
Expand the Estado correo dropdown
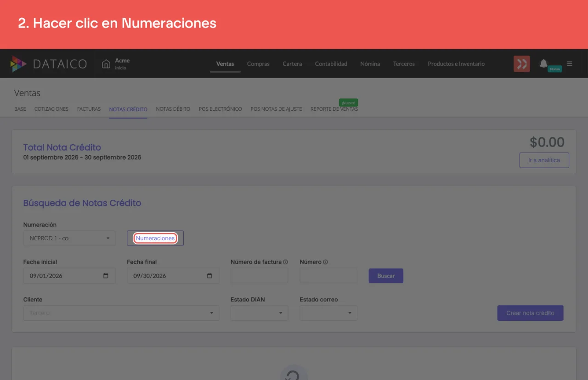[328, 313]
